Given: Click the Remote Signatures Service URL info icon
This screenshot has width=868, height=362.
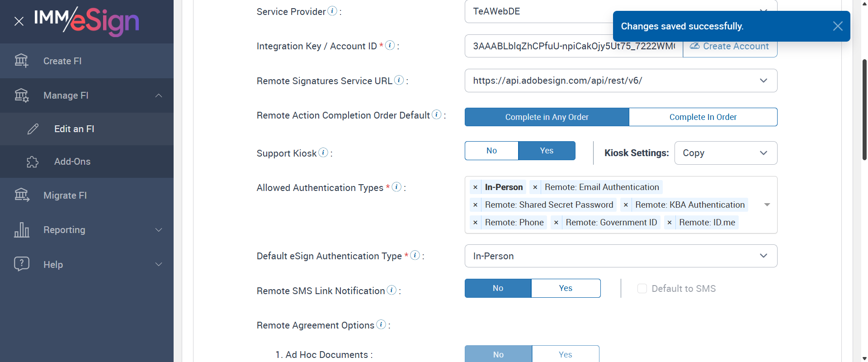Looking at the screenshot, I should click(399, 80).
